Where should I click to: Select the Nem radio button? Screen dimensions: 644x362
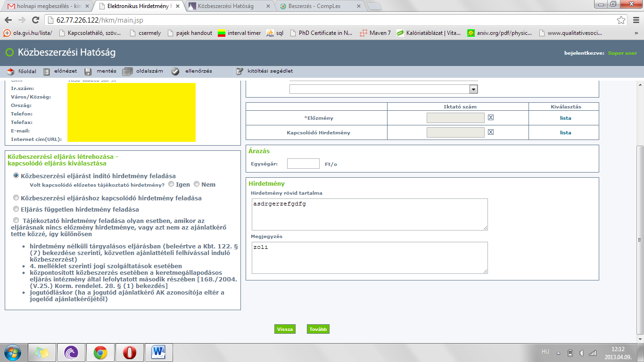coord(197,184)
